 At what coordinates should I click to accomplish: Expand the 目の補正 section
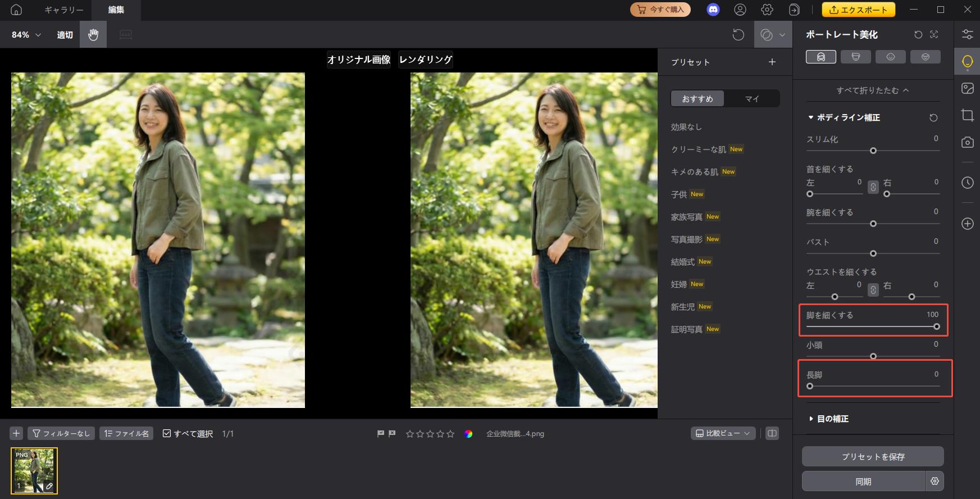811,419
